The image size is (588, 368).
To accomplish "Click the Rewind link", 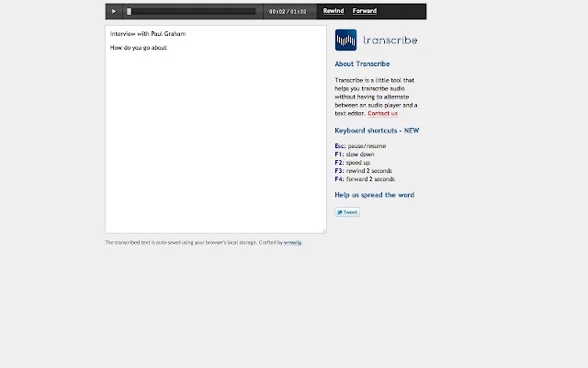I will coord(334,11).
